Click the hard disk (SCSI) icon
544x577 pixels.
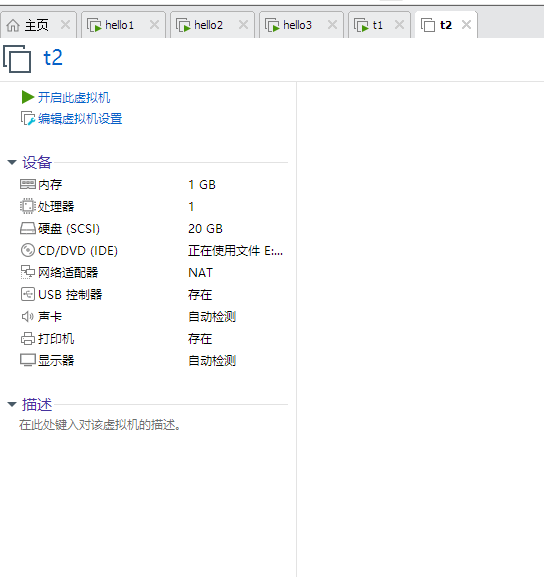pos(28,228)
